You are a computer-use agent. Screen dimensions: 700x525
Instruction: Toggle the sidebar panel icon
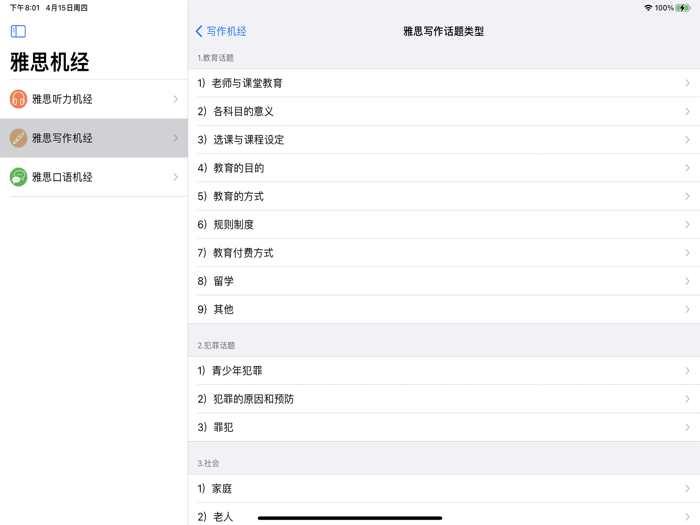[x=18, y=31]
